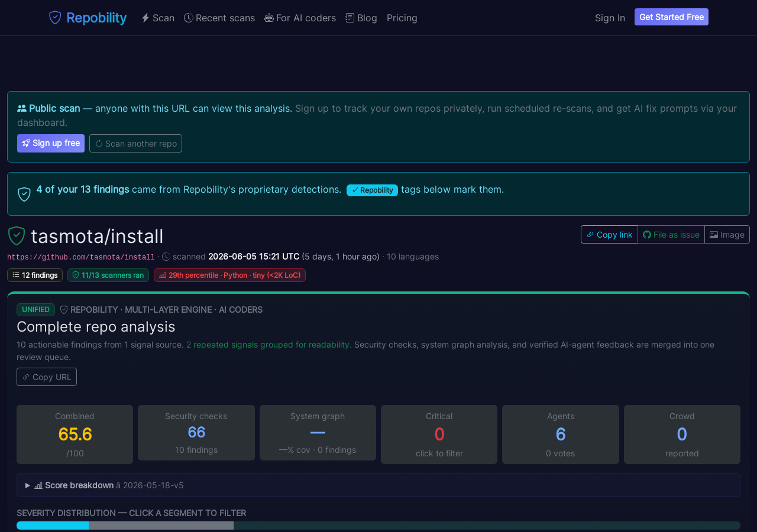757x532 pixels.
Task: Open the For AI coders page
Action: point(300,18)
